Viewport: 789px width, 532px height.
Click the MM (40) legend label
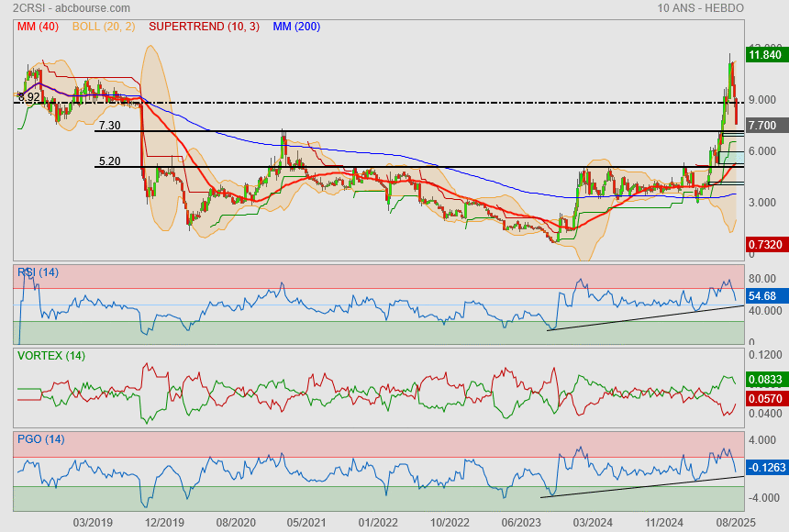pyautogui.click(x=38, y=27)
